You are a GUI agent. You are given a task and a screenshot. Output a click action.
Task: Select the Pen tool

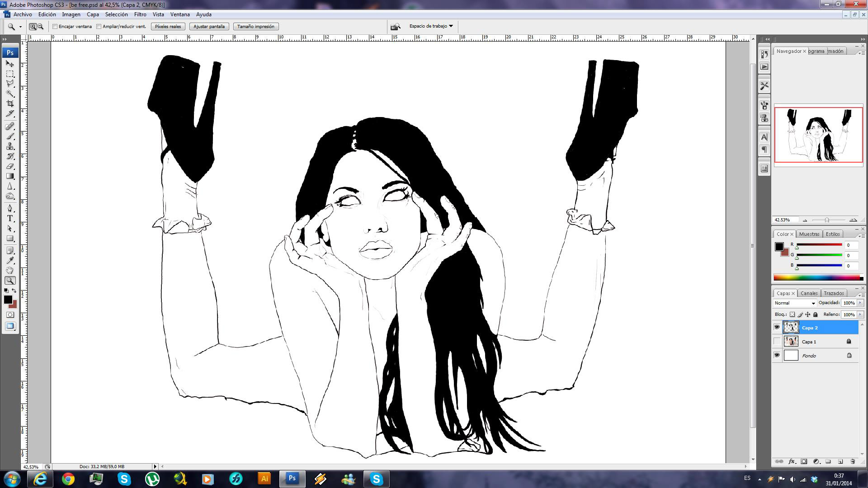pyautogui.click(x=10, y=208)
